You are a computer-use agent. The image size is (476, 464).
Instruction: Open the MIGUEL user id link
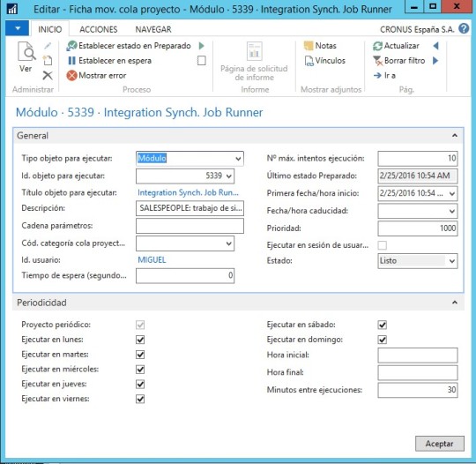(152, 260)
